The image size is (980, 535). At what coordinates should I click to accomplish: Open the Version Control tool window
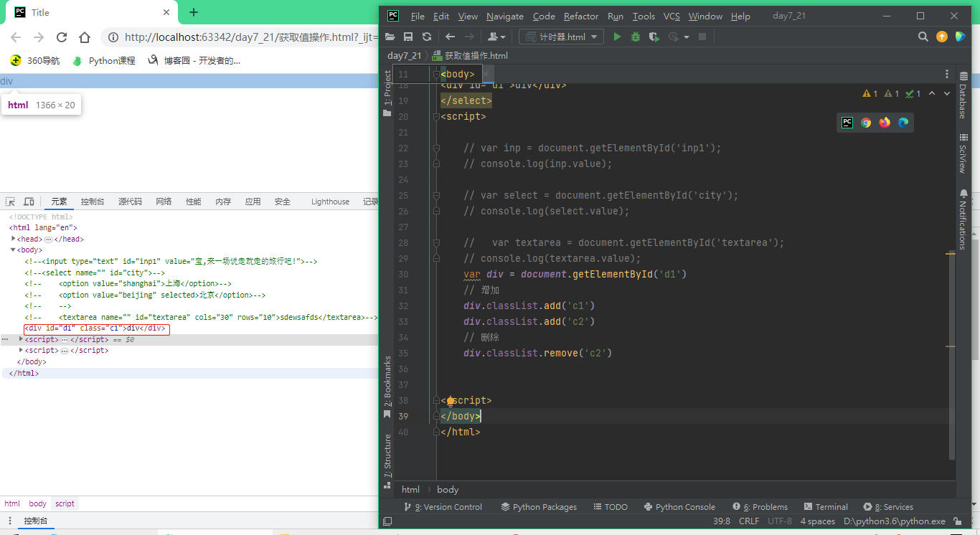click(443, 507)
